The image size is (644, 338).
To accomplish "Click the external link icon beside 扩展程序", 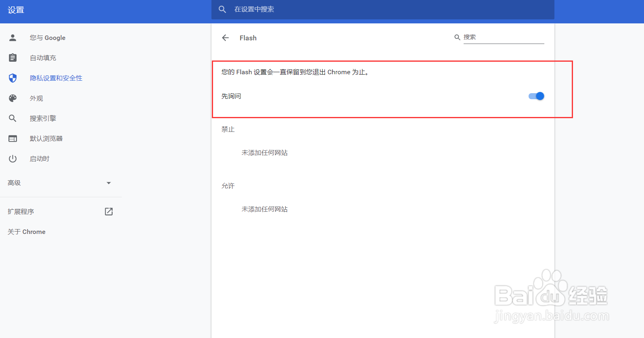I will 109,211.
